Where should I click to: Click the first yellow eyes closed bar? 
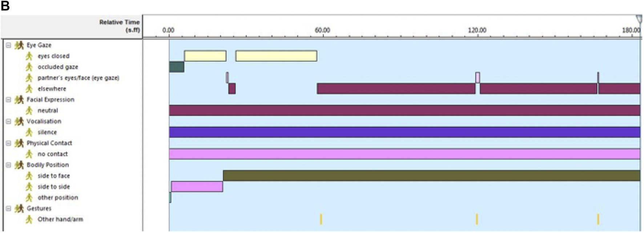pyautogui.click(x=205, y=56)
